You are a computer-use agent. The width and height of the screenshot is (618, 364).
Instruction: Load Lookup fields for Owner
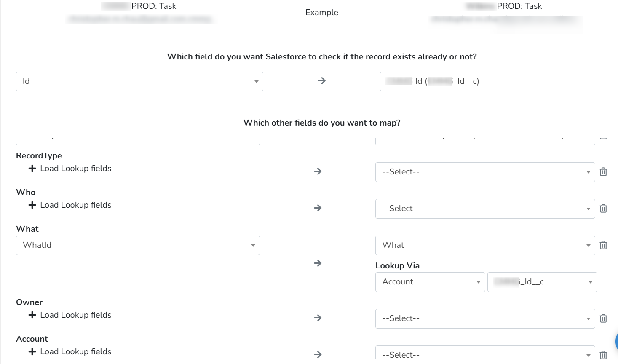click(70, 315)
